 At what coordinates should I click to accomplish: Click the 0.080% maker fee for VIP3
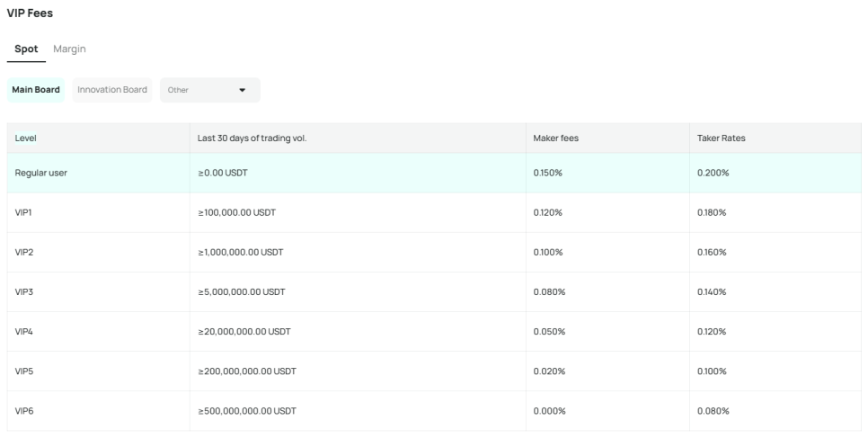549,291
